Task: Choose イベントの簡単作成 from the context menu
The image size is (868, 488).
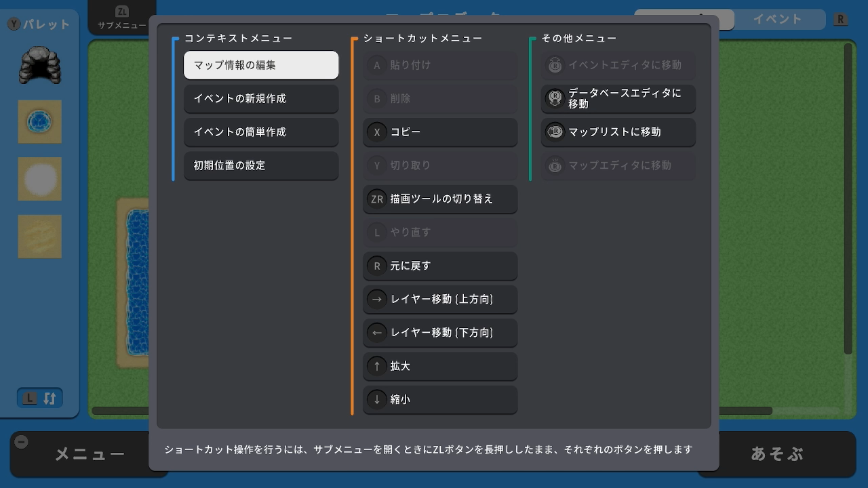Action: [261, 132]
